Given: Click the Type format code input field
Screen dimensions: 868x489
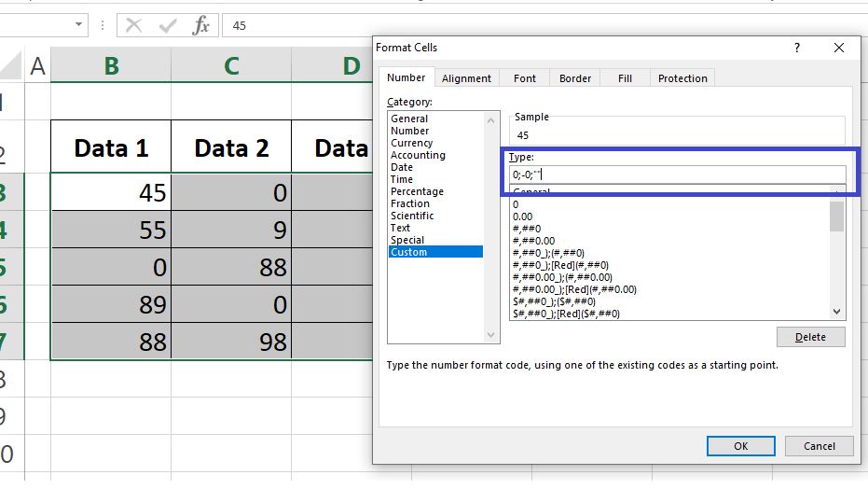Looking at the screenshot, I should pyautogui.click(x=677, y=175).
